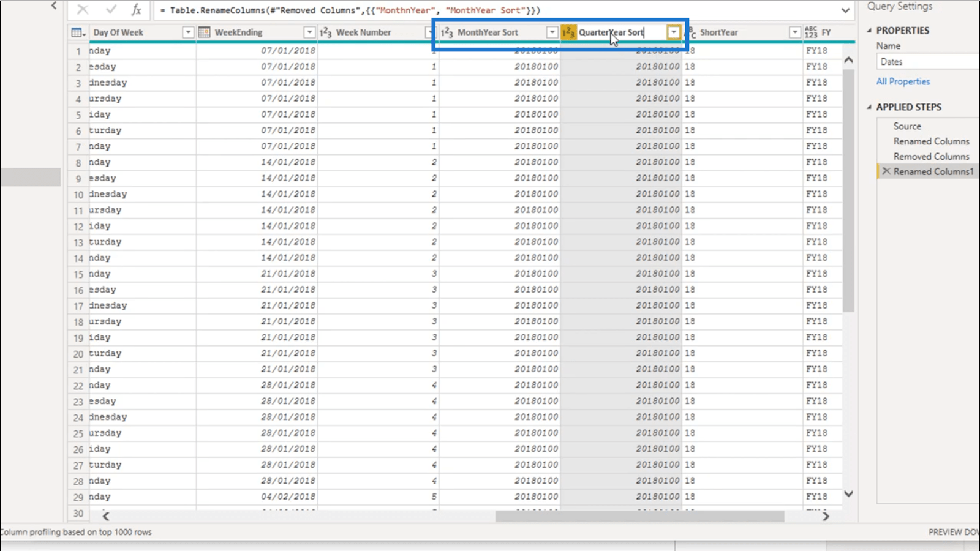
Task: Delete the Renamed Columns1 step via X
Action: (x=886, y=171)
